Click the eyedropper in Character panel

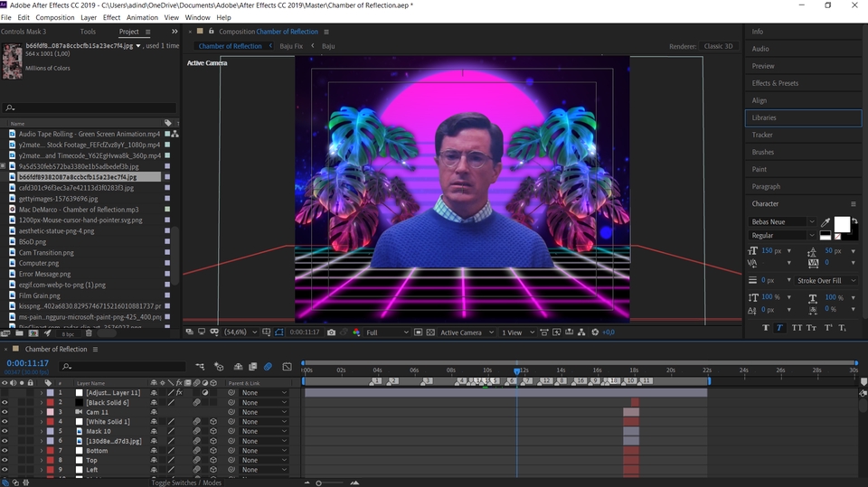tap(826, 222)
